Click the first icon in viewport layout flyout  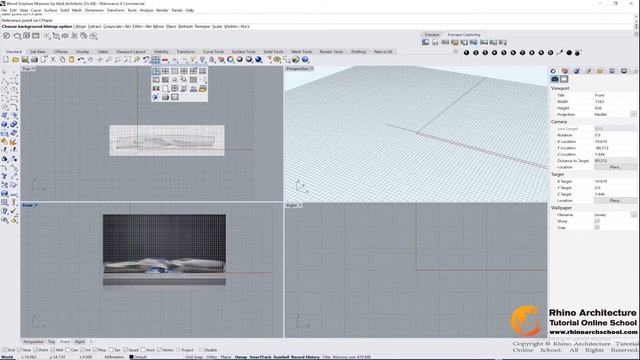(x=156, y=71)
